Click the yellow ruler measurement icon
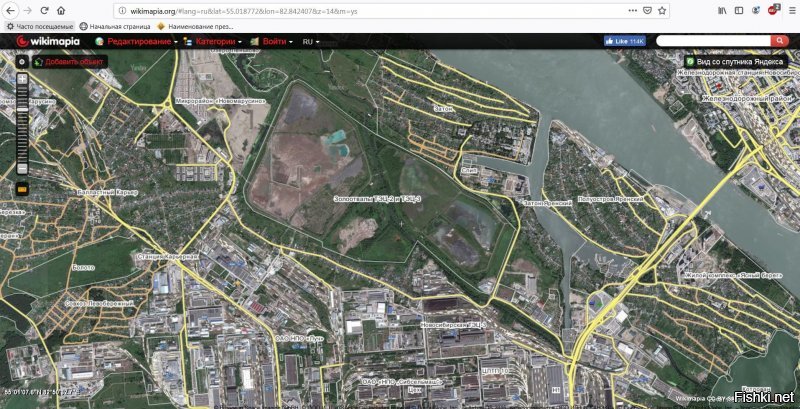 pos(22,189)
